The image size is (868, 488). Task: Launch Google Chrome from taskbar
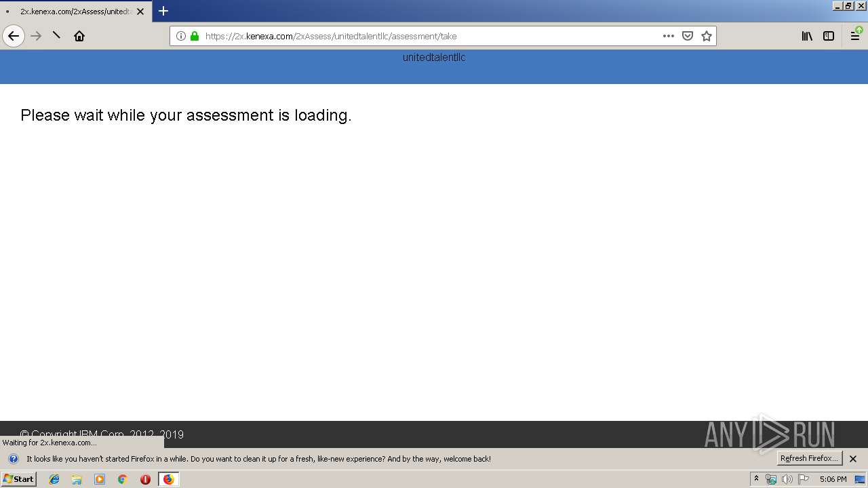point(123,479)
